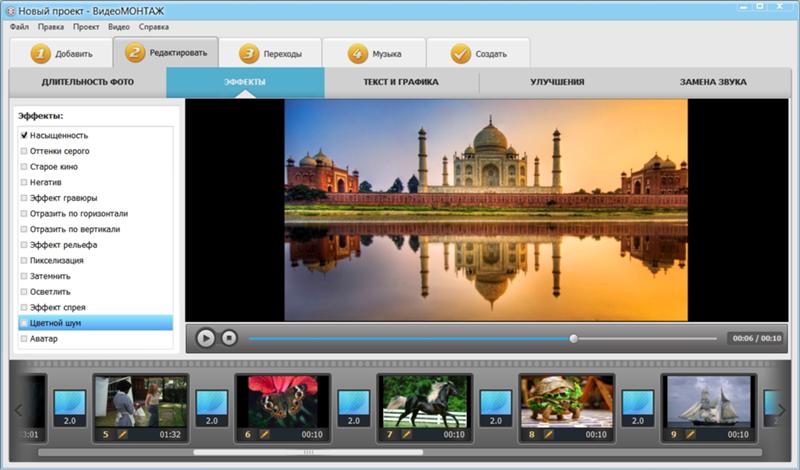Switch to ЭФФЕКТЫ subtab
Image resolution: width=800 pixels, height=470 pixels.
coord(245,82)
